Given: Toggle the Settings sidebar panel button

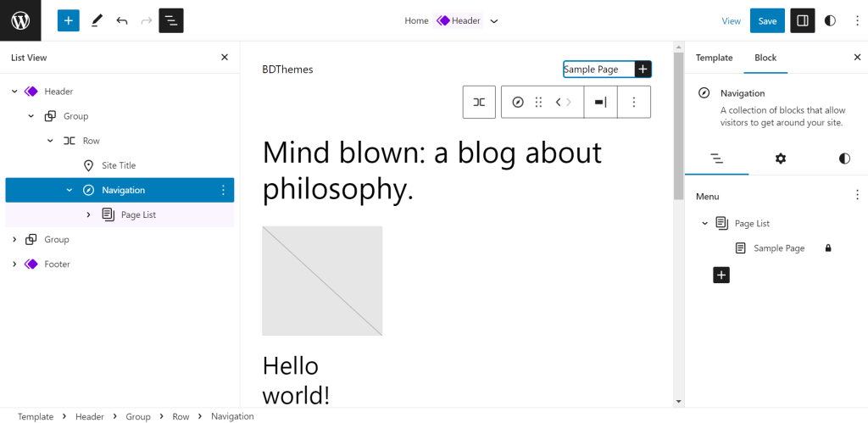Looking at the screenshot, I should pyautogui.click(x=803, y=20).
